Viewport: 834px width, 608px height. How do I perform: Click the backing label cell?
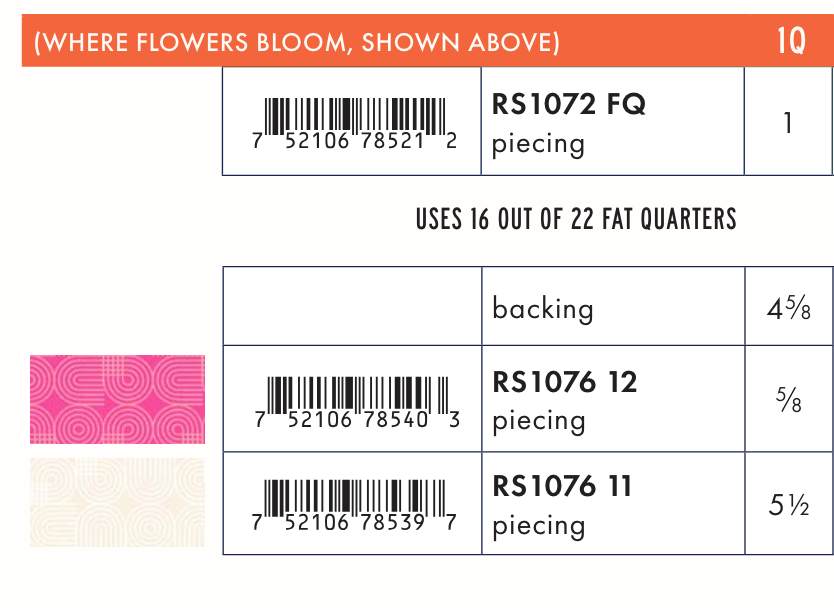(x=542, y=308)
